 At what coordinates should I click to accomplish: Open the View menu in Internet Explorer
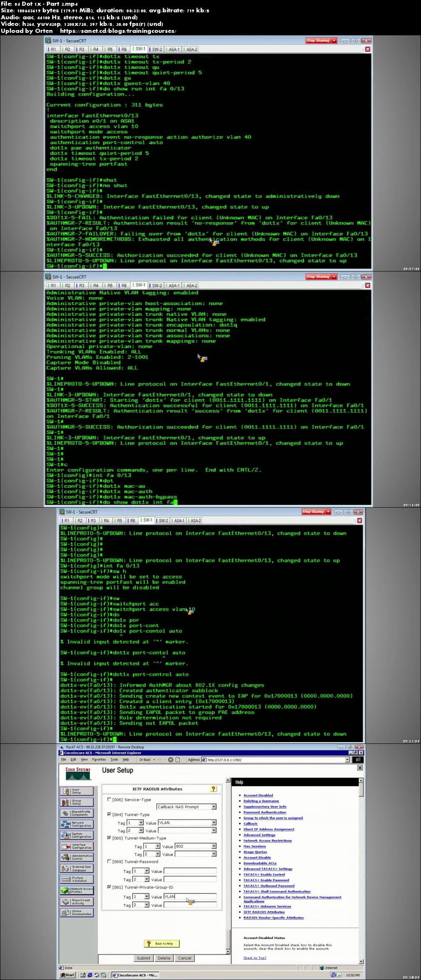coord(84,760)
